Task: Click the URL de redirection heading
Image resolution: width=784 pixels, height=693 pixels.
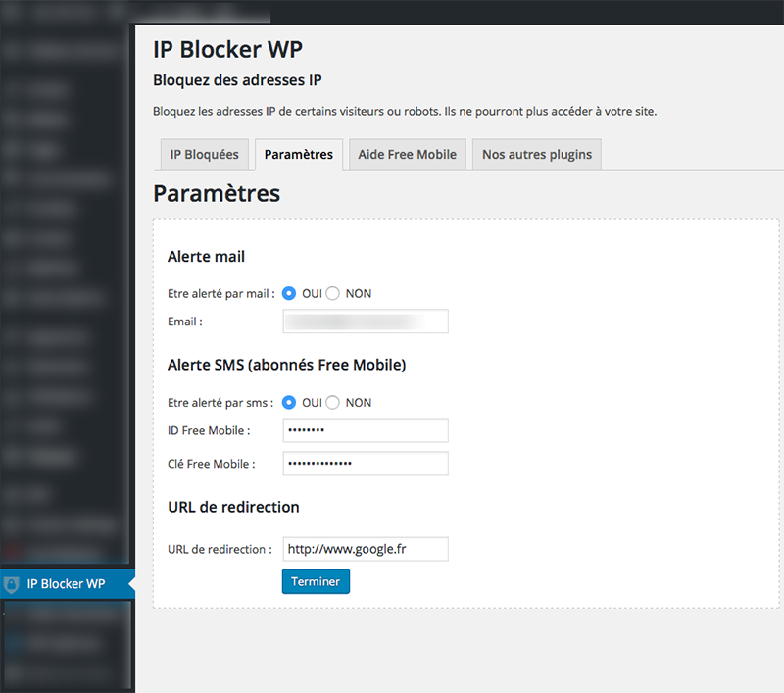Action: [x=233, y=507]
